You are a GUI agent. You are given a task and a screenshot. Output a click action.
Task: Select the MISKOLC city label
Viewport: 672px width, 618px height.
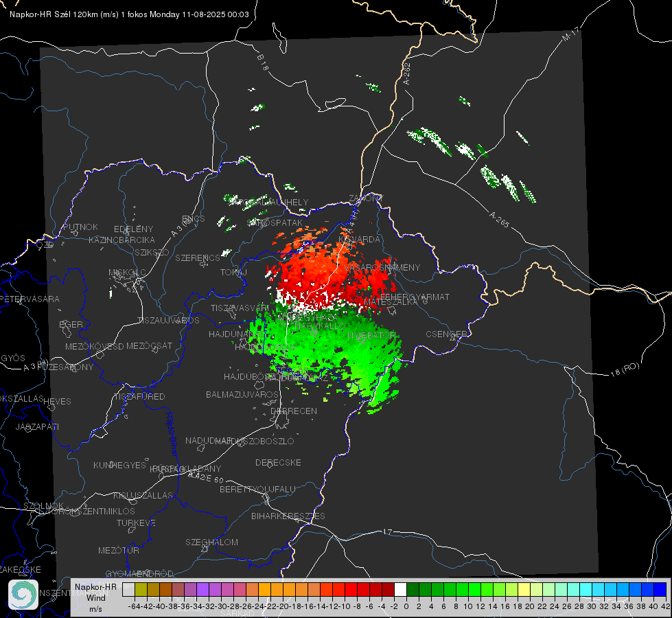(x=127, y=273)
